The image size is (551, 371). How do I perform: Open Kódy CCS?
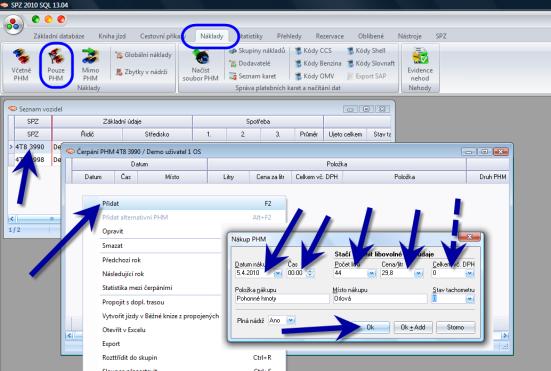313,51
